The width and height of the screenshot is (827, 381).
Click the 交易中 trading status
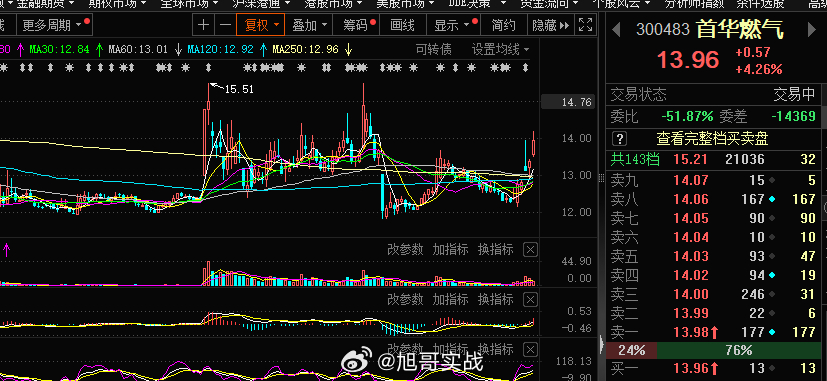pyautogui.click(x=794, y=95)
